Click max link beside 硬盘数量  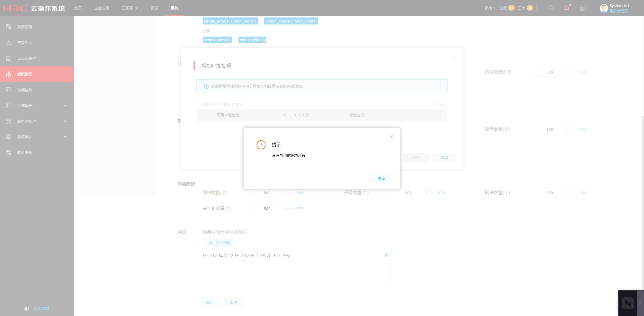pos(583,129)
